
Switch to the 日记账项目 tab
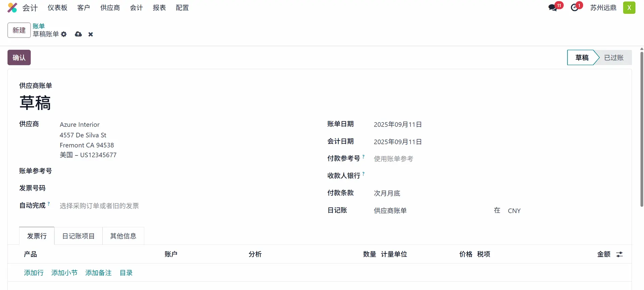click(x=78, y=236)
